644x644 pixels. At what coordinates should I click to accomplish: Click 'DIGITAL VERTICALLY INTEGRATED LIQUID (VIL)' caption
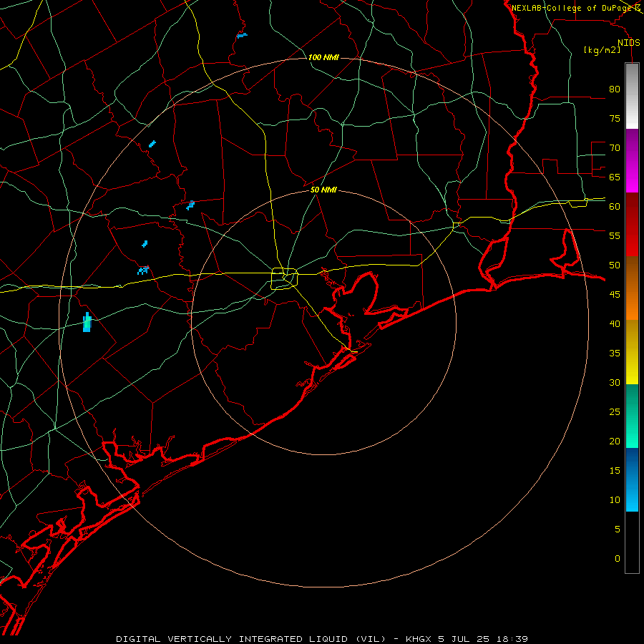click(251, 639)
